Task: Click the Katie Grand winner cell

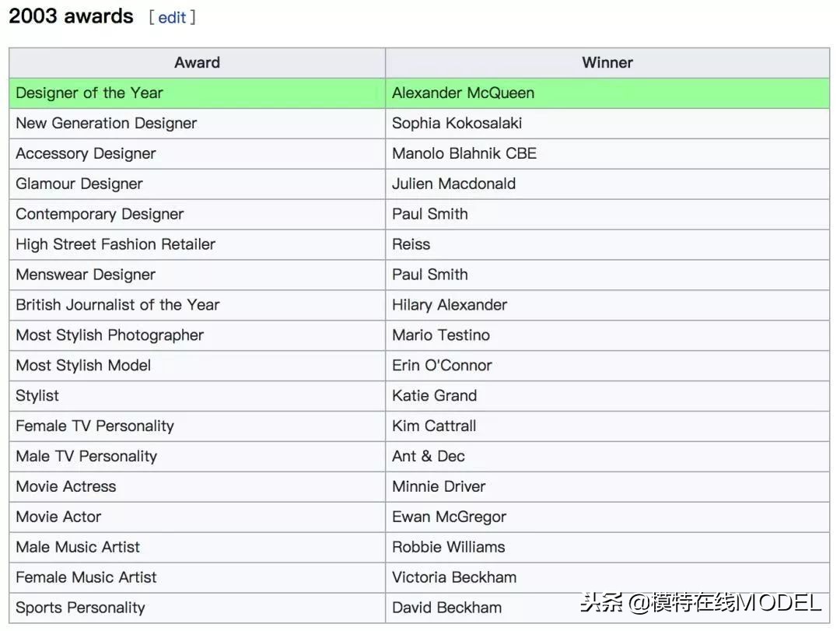Action: [434, 396]
